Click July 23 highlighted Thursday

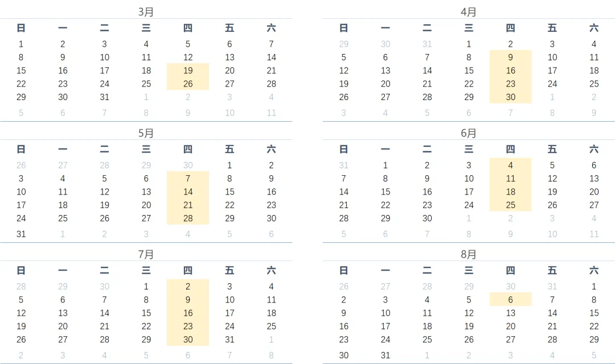[x=188, y=326]
